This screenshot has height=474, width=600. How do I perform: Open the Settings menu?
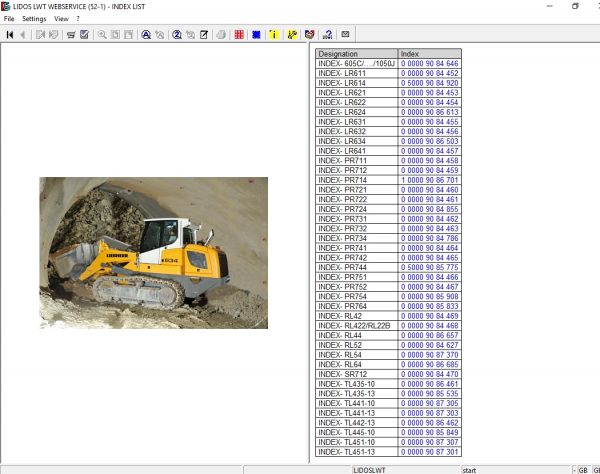[x=34, y=19]
